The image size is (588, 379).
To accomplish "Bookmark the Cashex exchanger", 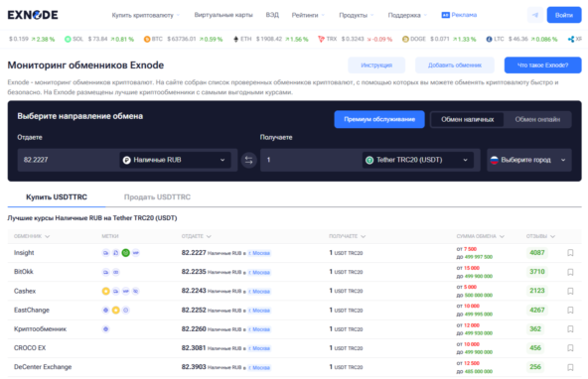I will click(x=570, y=291).
